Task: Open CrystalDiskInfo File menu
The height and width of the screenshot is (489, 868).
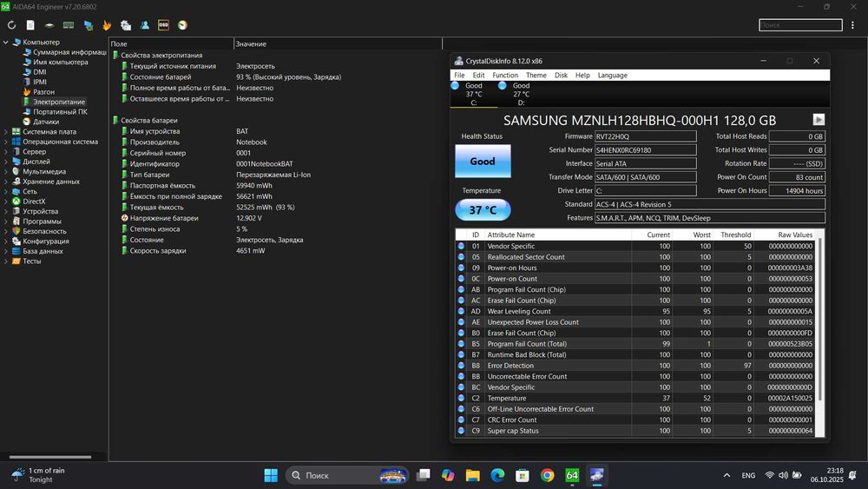Action: [459, 76]
